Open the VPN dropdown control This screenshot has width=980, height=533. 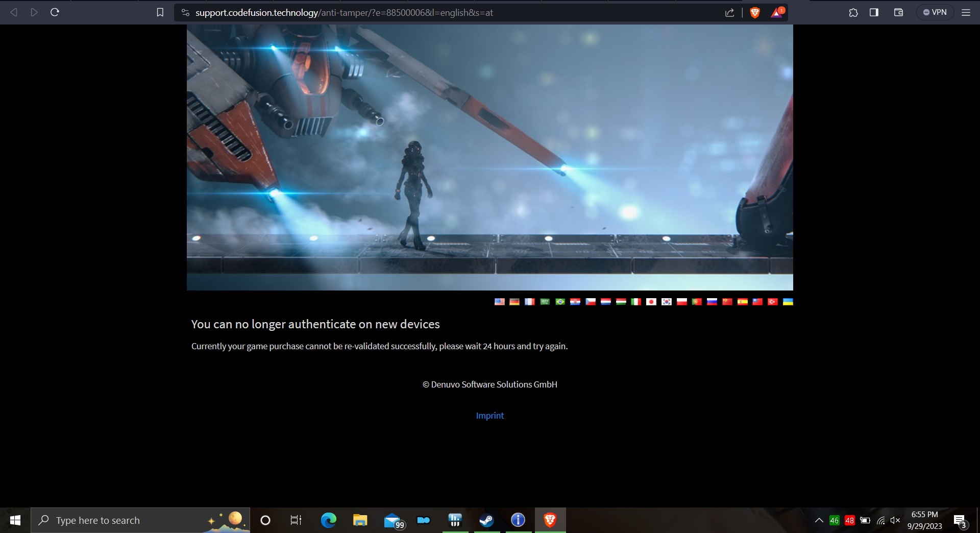pos(936,12)
